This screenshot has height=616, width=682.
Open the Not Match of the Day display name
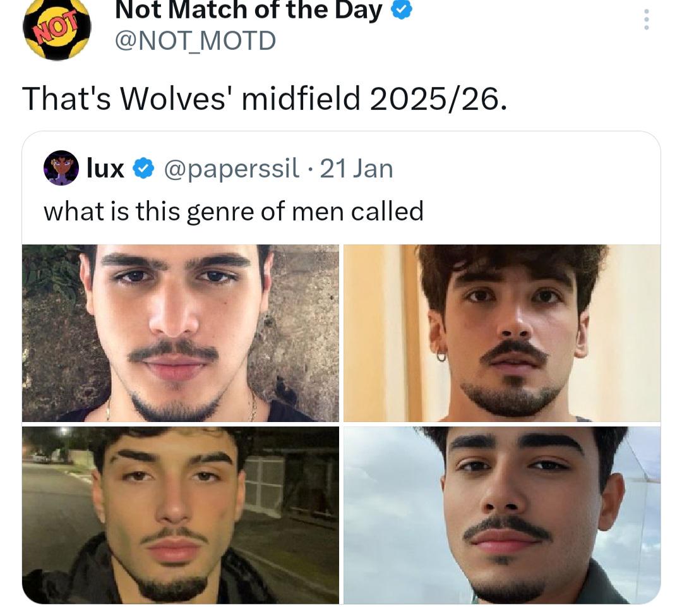[249, 9]
